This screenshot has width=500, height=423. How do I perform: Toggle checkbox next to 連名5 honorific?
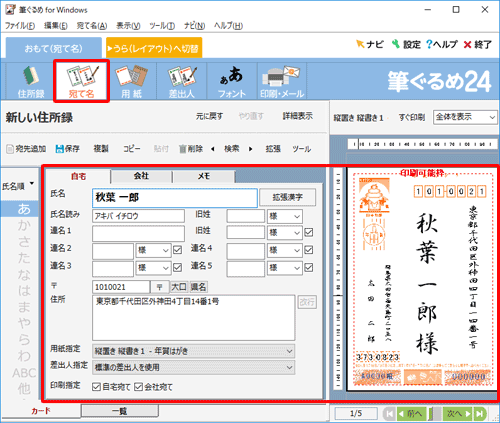[309, 267]
